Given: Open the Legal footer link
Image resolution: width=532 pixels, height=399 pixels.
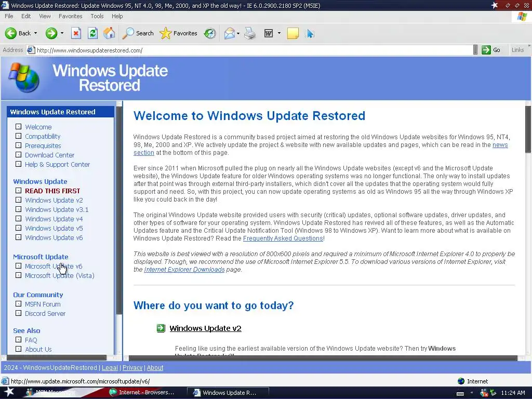Looking at the screenshot, I should click(x=110, y=367).
